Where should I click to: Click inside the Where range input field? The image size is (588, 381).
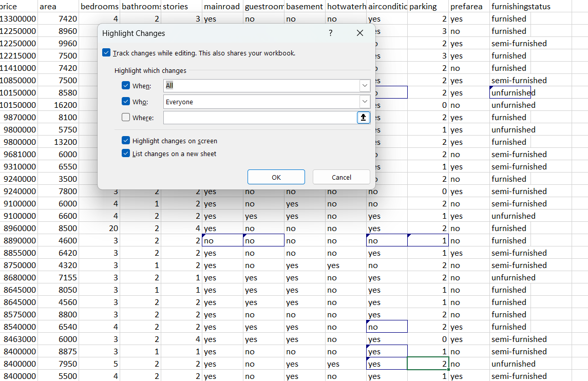tap(260, 118)
